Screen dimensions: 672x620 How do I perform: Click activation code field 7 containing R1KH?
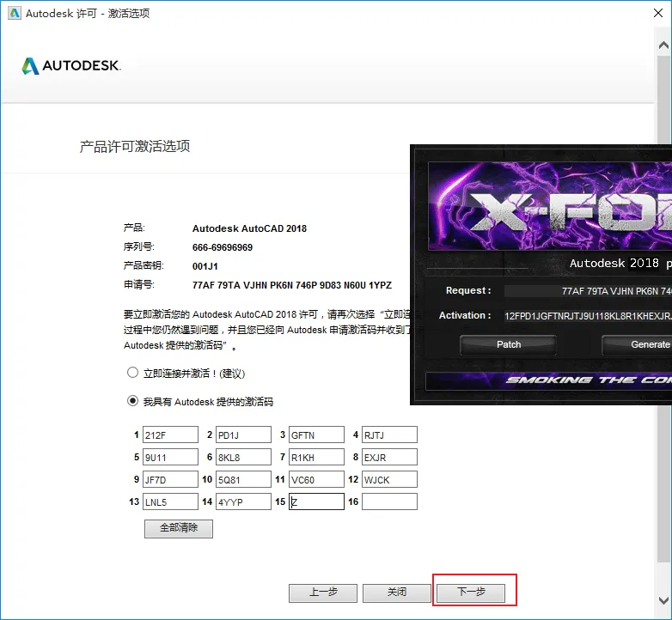coord(316,457)
